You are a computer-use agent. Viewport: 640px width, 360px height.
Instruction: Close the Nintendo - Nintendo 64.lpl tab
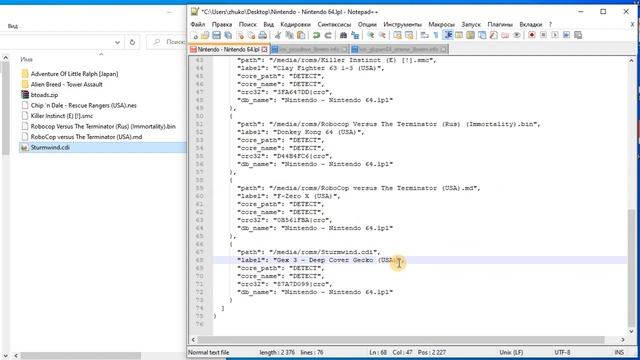(264, 49)
